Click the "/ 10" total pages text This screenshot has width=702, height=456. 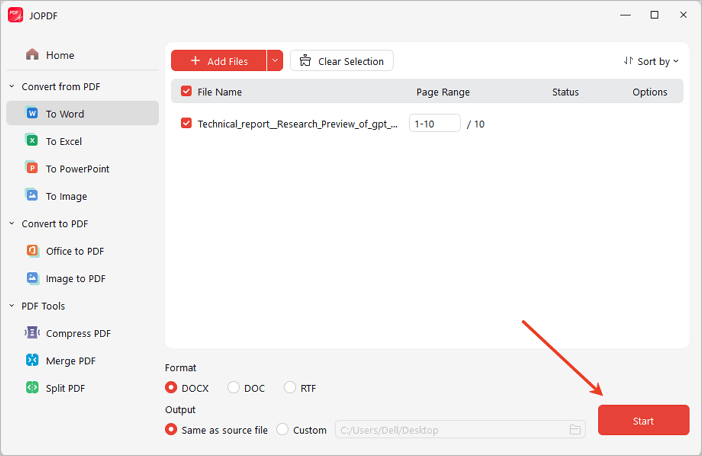pos(475,124)
